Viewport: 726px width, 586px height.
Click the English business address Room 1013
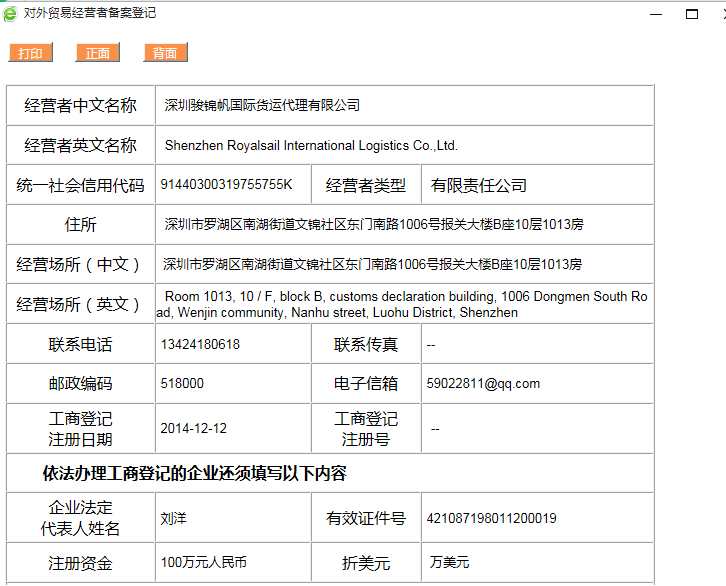click(404, 304)
